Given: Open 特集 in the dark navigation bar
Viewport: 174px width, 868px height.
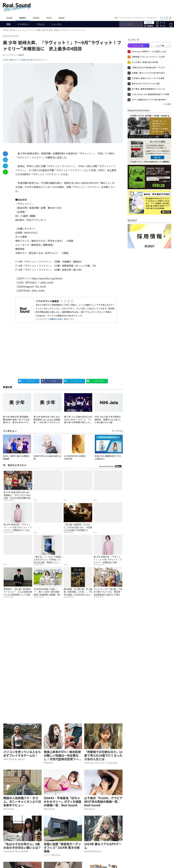Looking at the screenshot, I should 8,24.
